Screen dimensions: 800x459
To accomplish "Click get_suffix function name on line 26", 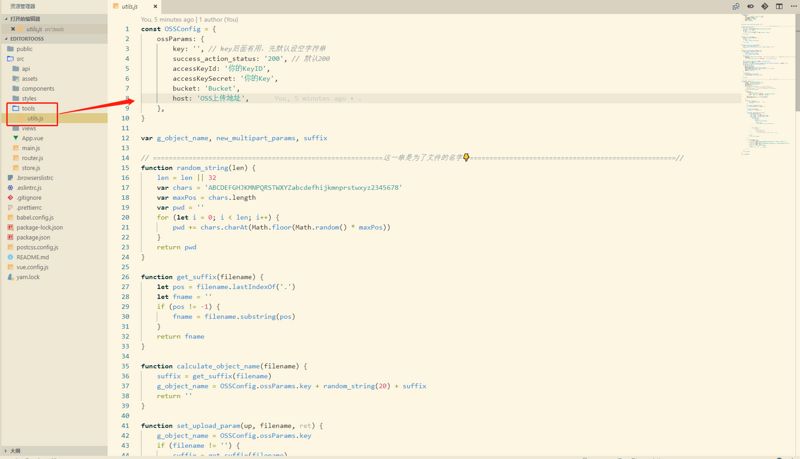I will [x=196, y=277].
